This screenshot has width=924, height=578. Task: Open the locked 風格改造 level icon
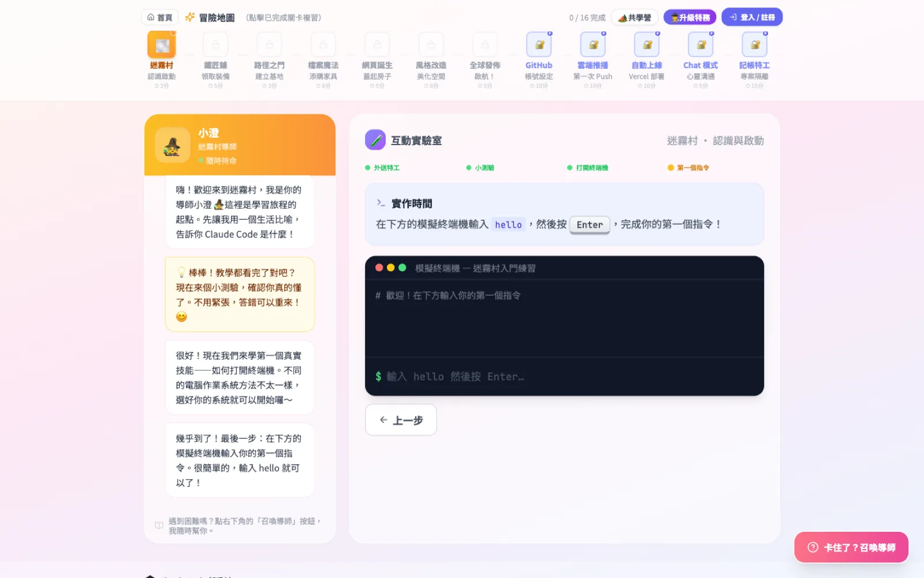431,45
